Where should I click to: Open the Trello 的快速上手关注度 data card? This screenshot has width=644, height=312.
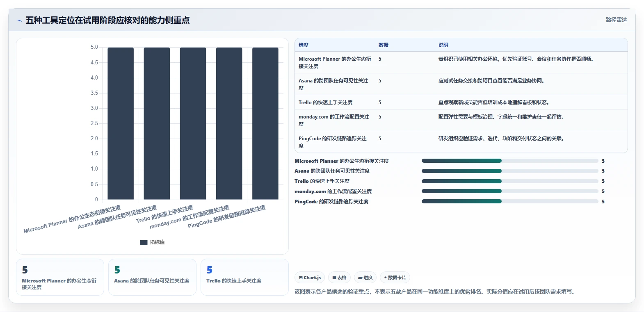click(x=244, y=277)
